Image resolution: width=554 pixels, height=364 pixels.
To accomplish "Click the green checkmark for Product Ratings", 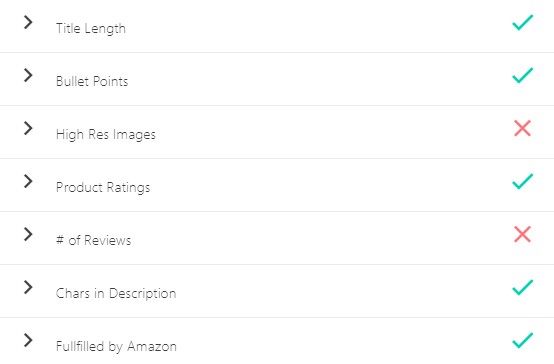I will tap(523, 182).
